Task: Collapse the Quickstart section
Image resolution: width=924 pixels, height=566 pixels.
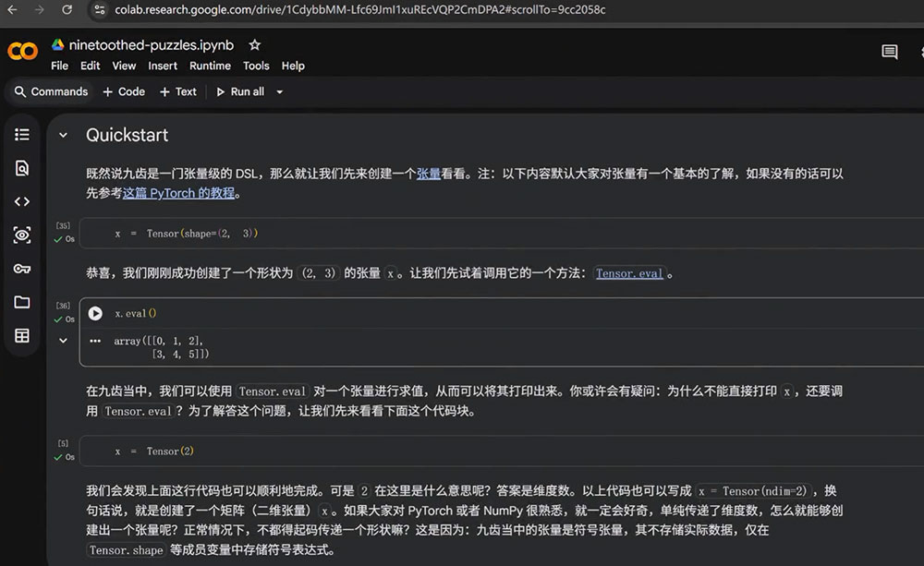Action: click(x=63, y=136)
